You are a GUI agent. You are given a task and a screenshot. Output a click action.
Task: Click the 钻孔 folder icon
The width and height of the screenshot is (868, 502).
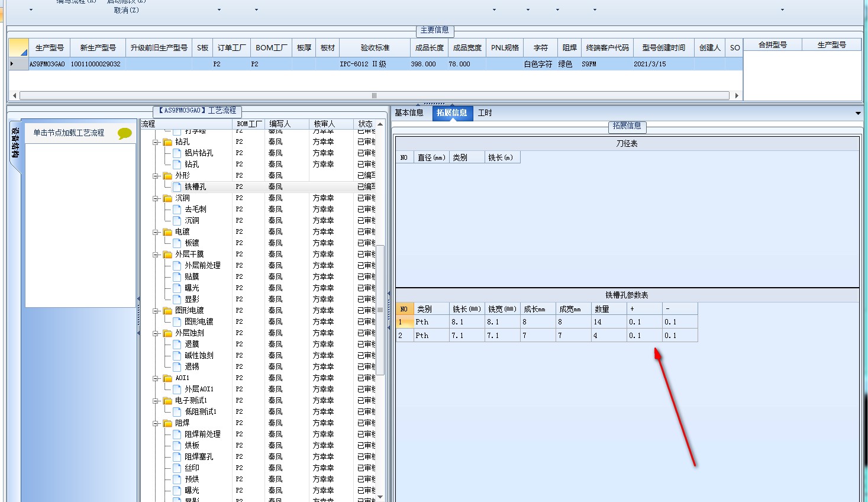pos(168,142)
